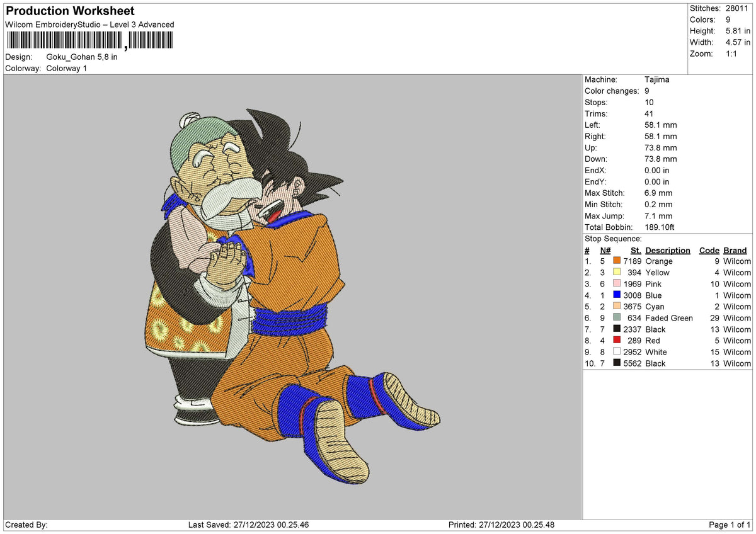The width and height of the screenshot is (756, 534).
Task: Click the Black swatch with 5562 stitches
Action: point(617,363)
